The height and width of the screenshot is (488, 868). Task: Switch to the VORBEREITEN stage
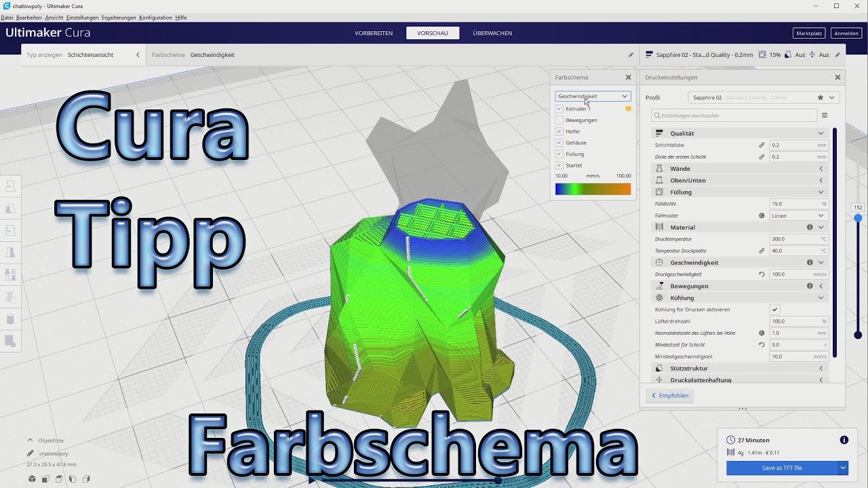374,33
